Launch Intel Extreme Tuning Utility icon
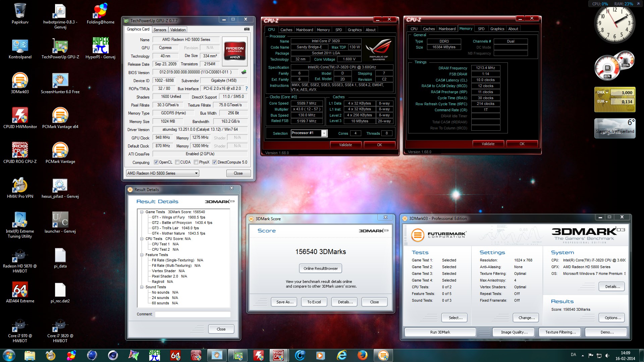This screenshot has height=362, width=644. click(x=20, y=225)
